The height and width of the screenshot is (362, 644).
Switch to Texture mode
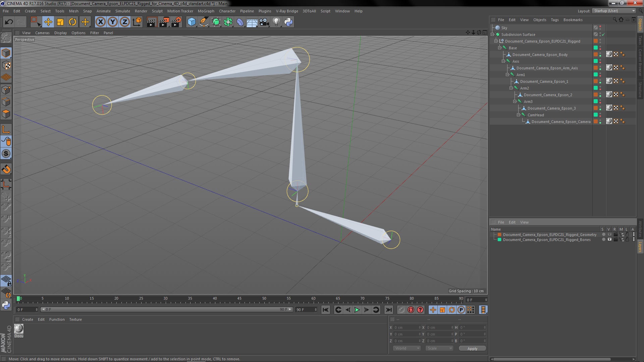(6, 65)
